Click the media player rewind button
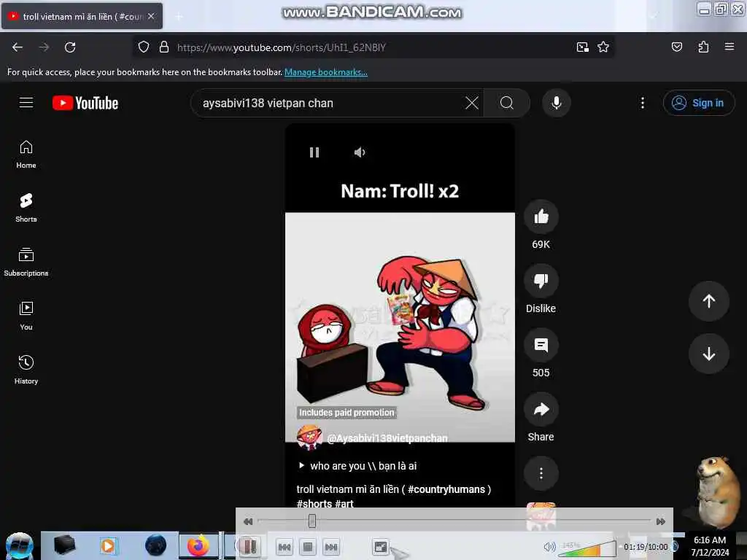 (248, 521)
